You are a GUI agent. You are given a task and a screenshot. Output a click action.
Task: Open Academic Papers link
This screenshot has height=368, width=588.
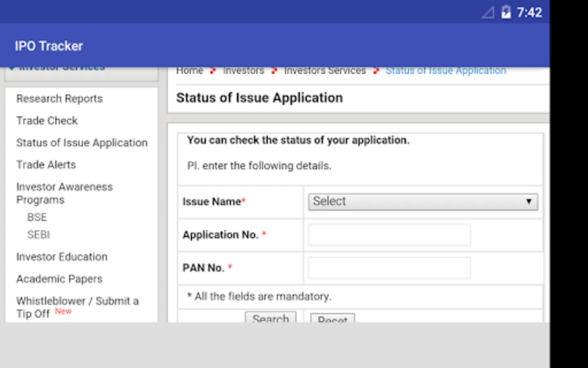click(59, 279)
